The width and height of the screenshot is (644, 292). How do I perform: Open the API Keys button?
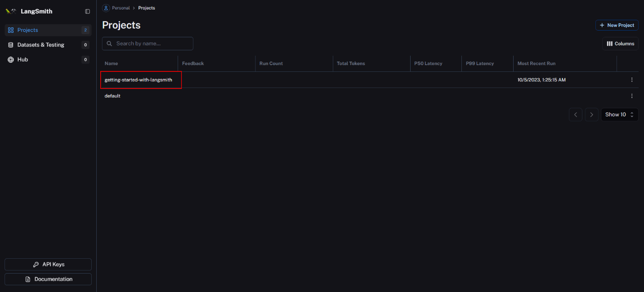click(x=48, y=265)
